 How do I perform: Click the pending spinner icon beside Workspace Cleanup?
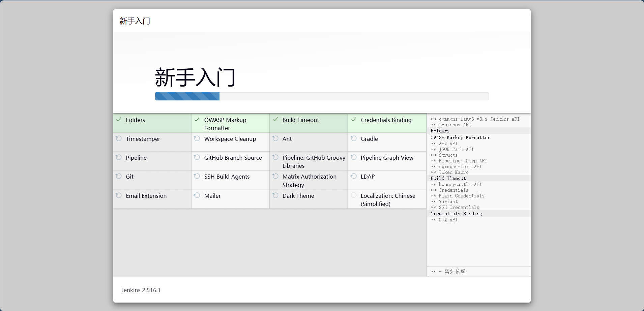coord(197,138)
